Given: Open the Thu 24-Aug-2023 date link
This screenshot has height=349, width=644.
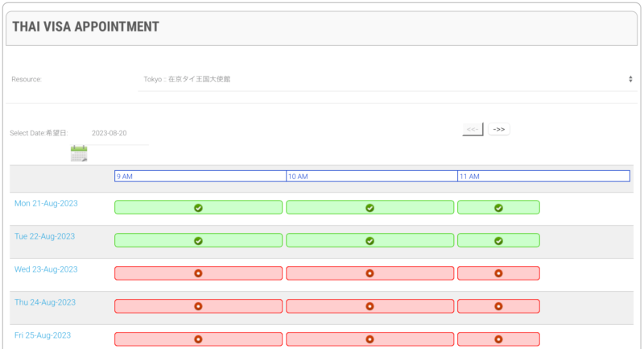Looking at the screenshot, I should click(45, 302).
